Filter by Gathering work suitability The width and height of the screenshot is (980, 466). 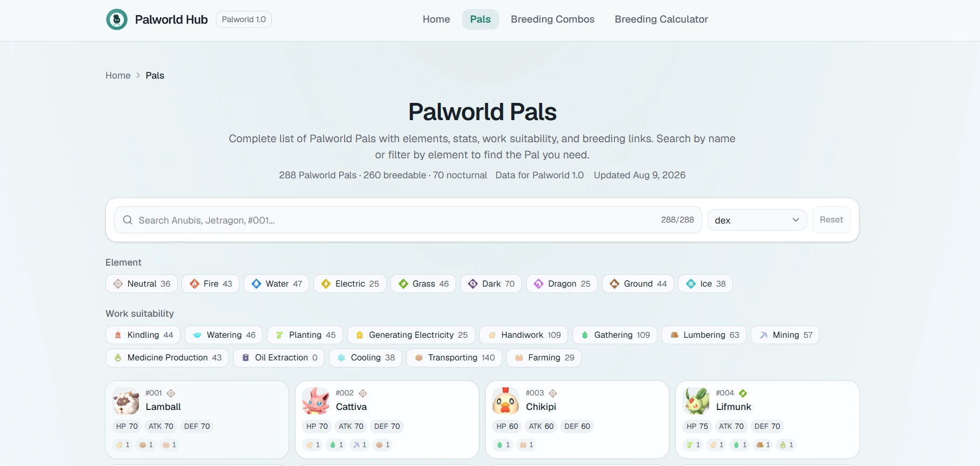click(615, 335)
